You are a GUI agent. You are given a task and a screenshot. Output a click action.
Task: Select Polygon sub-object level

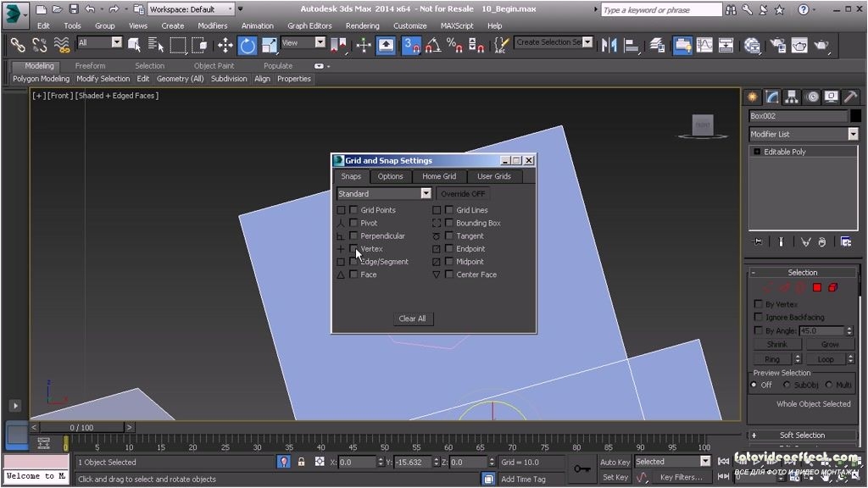(x=816, y=287)
